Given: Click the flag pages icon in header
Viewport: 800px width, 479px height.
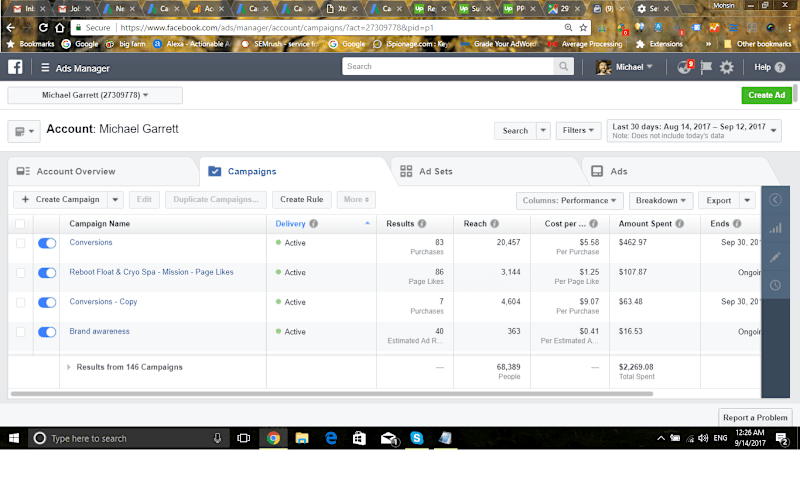Looking at the screenshot, I should click(706, 67).
